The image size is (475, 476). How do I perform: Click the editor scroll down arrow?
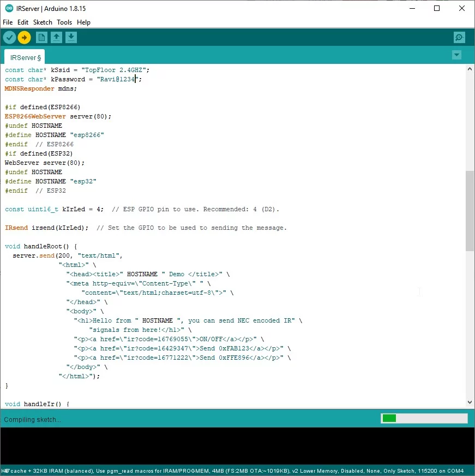tap(470, 402)
